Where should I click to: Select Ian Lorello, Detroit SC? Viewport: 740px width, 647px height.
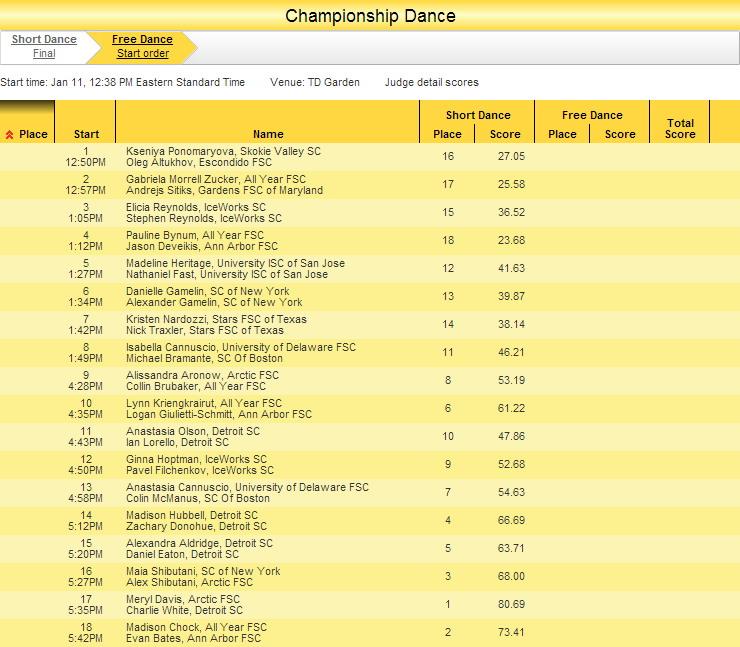tap(177, 442)
